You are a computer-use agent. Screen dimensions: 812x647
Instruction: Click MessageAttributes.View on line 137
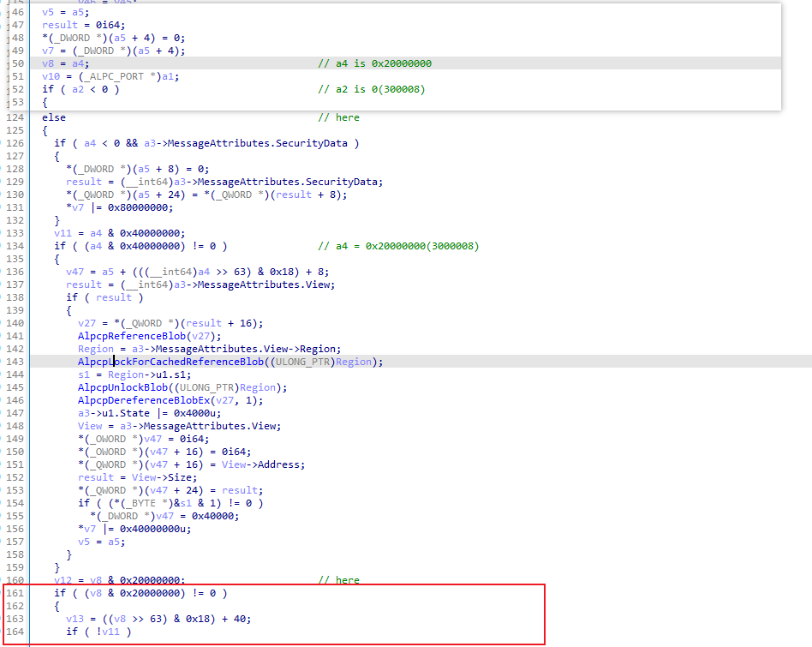point(264,285)
